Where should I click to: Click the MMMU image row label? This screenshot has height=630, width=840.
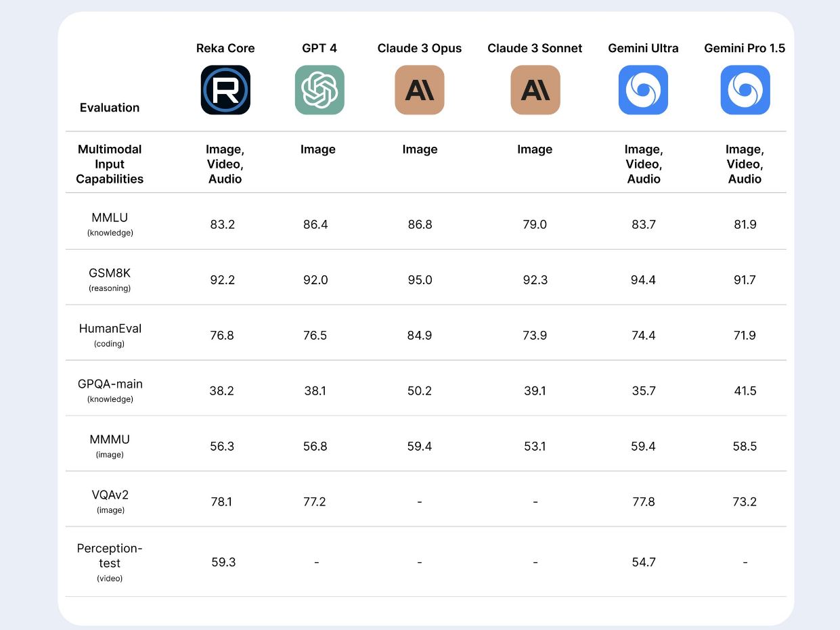click(x=110, y=445)
